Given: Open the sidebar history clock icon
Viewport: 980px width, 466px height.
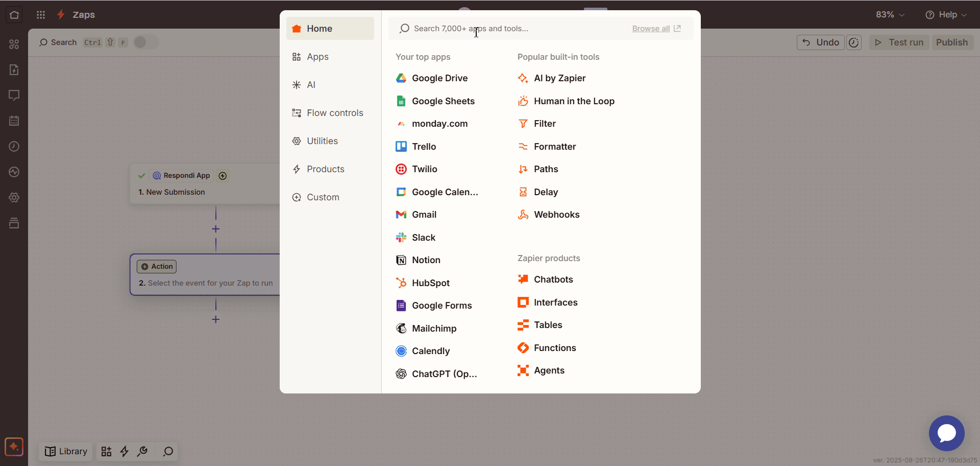Looking at the screenshot, I should click(x=14, y=147).
